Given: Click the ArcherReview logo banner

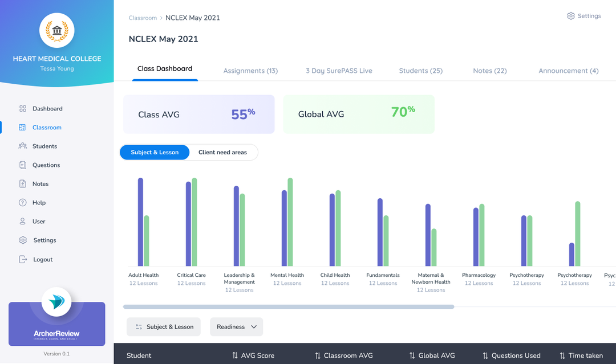Looking at the screenshot, I should click(x=56, y=324).
